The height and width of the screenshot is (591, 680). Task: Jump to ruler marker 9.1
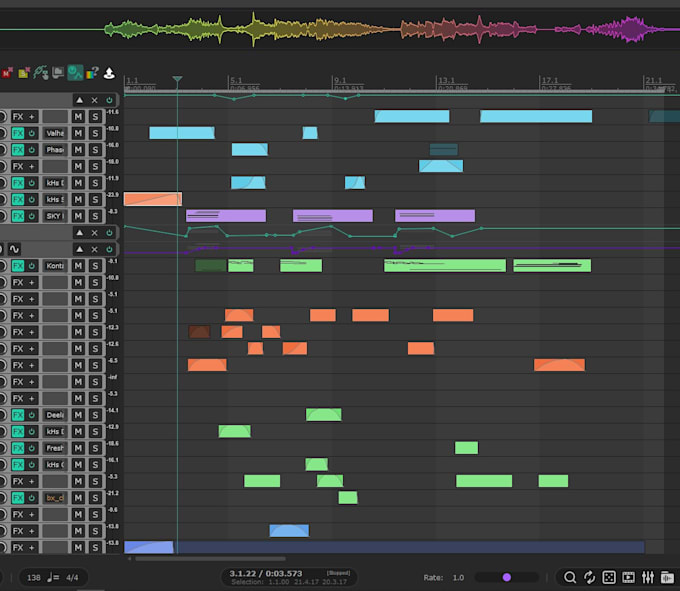(340, 81)
